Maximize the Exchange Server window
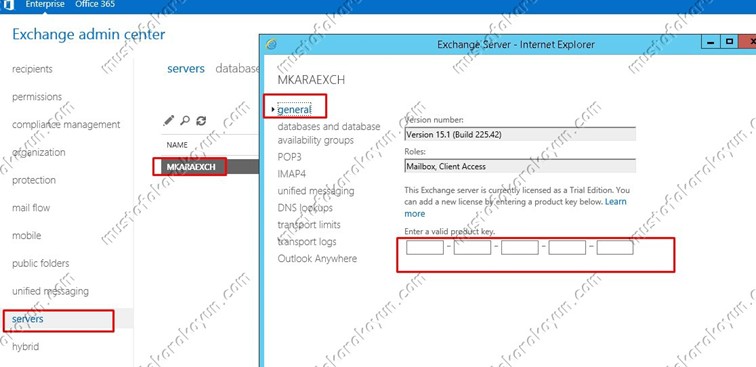Screen dimensions: 756x367 pyautogui.click(x=729, y=42)
